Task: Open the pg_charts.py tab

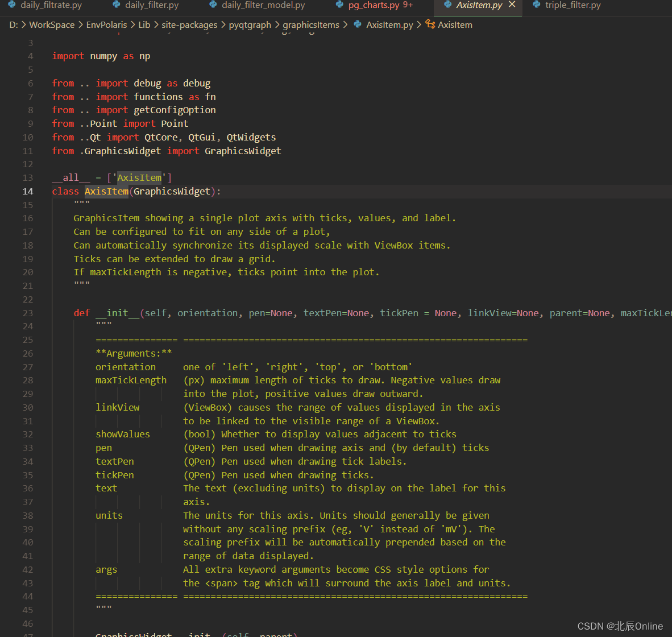Action: (x=374, y=5)
